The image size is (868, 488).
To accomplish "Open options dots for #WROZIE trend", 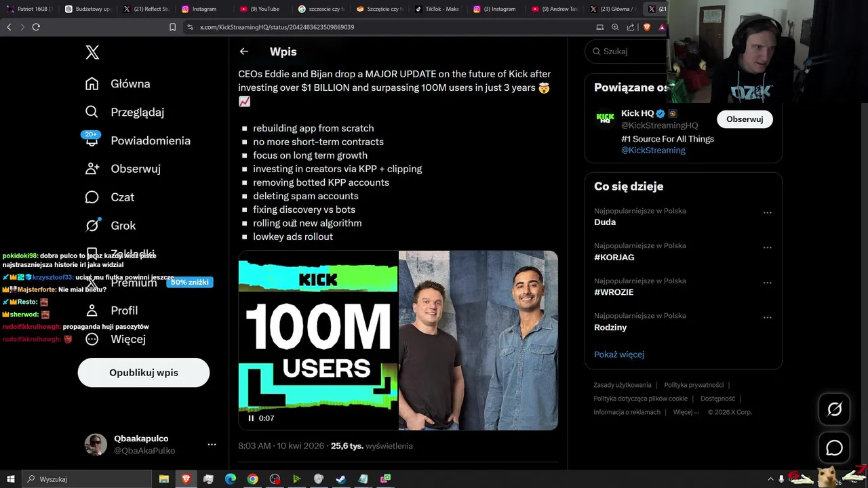I will (x=768, y=283).
